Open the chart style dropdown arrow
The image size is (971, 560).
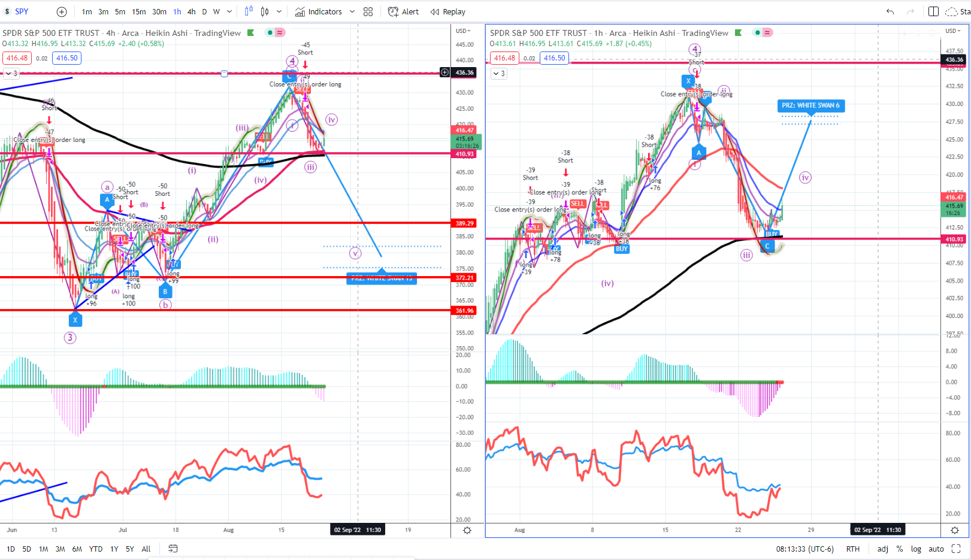(x=279, y=11)
